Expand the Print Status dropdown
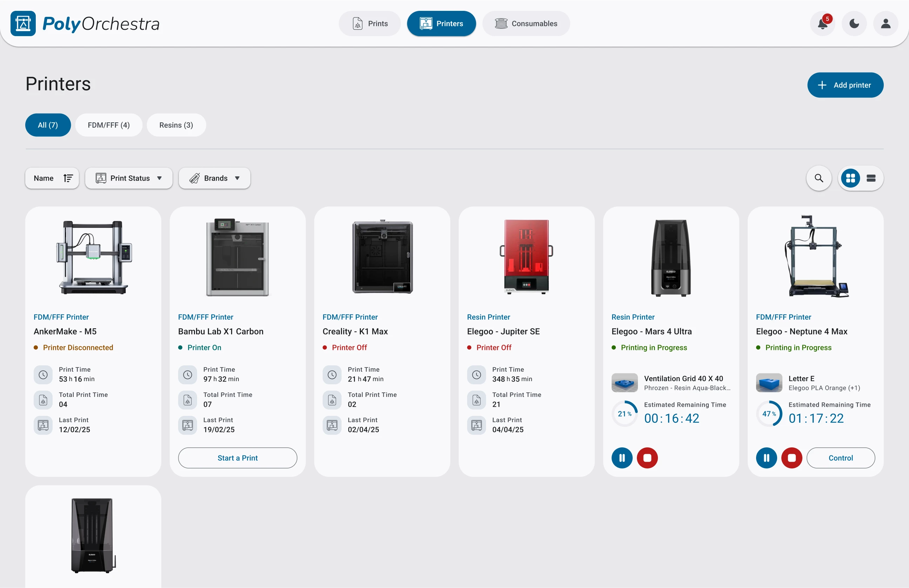The image size is (909, 588). click(x=129, y=178)
